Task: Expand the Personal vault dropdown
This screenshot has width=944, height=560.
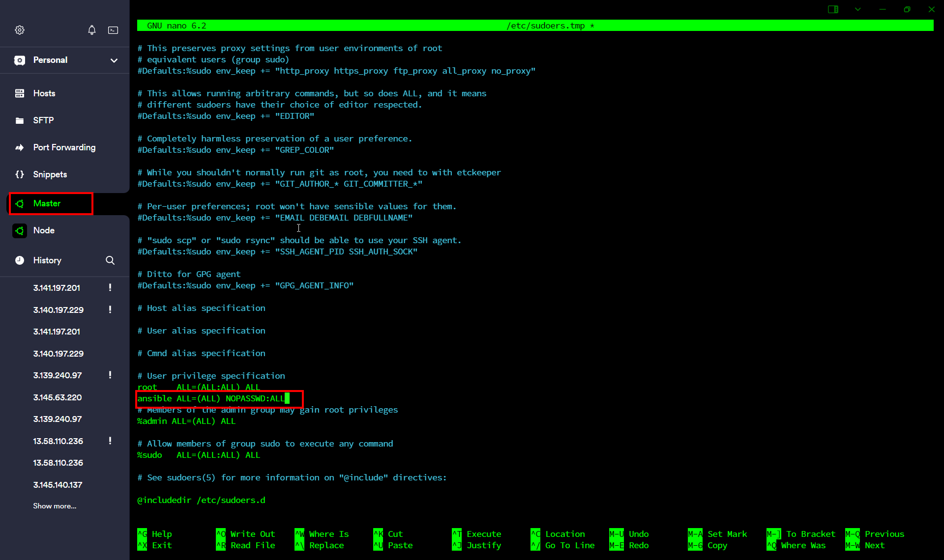Action: point(114,60)
